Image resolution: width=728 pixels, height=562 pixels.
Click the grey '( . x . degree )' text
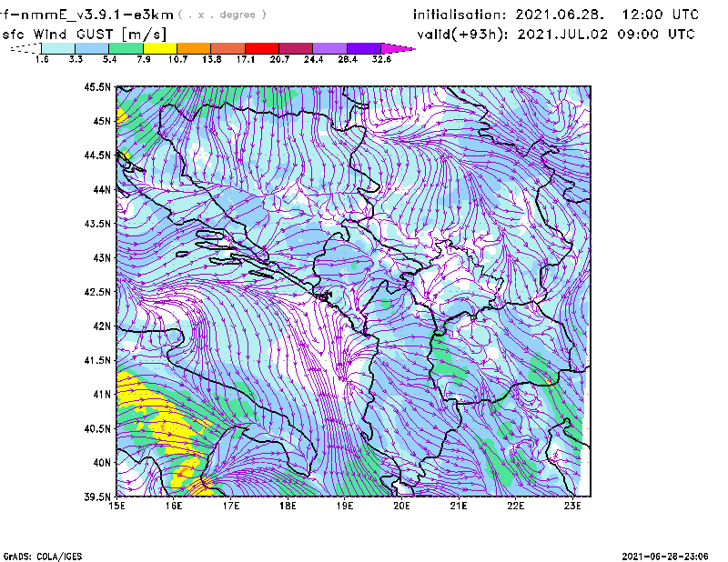[222, 15]
